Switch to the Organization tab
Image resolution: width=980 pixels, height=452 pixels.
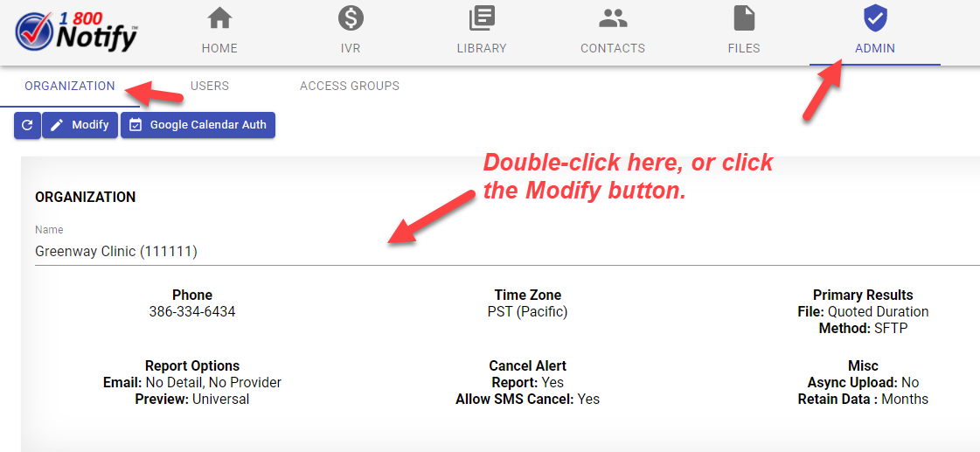pos(70,86)
